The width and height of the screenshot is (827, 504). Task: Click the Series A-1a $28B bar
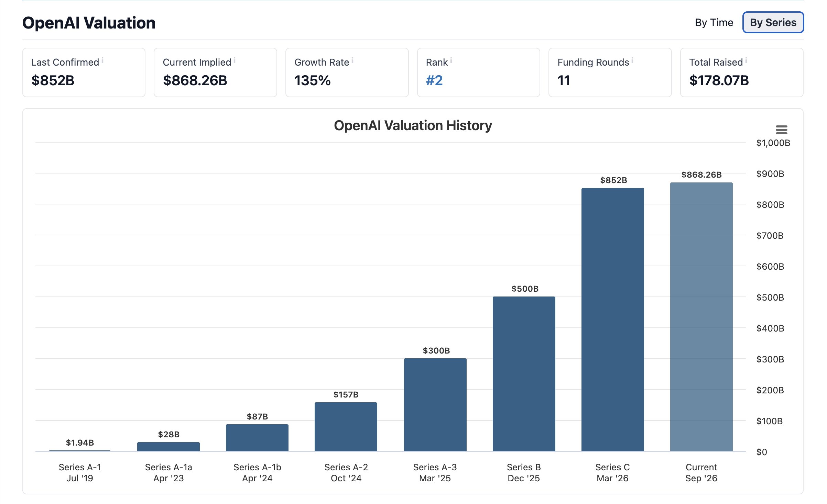[168, 447]
